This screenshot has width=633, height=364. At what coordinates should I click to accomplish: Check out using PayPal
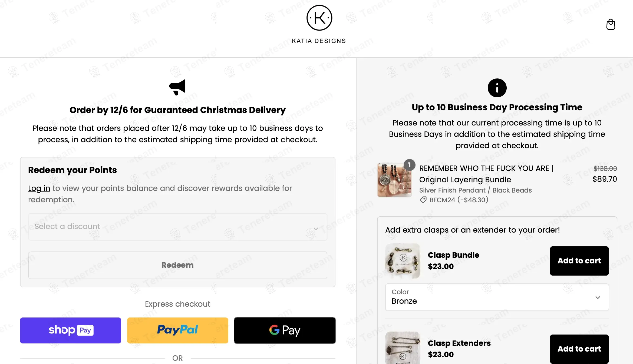coord(177,330)
